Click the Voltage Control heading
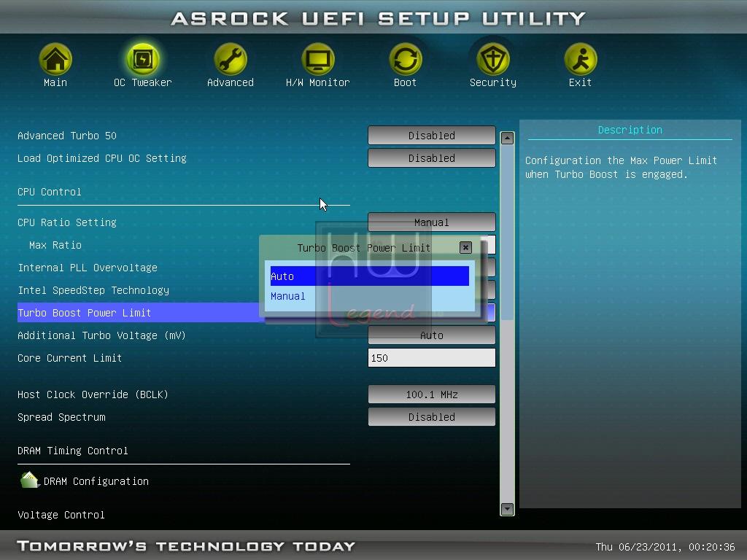This screenshot has height=560, width=747. click(x=61, y=514)
